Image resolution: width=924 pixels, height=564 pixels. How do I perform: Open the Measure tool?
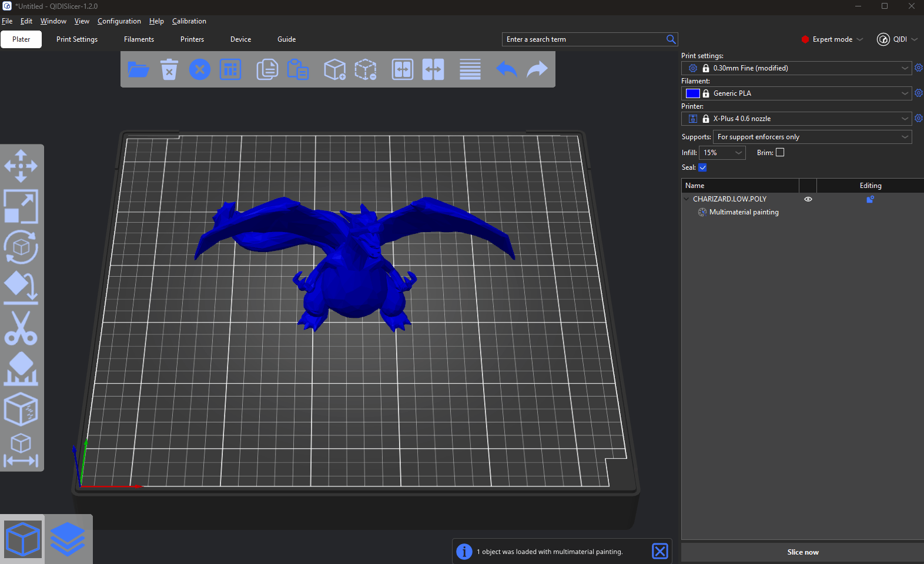click(x=21, y=451)
